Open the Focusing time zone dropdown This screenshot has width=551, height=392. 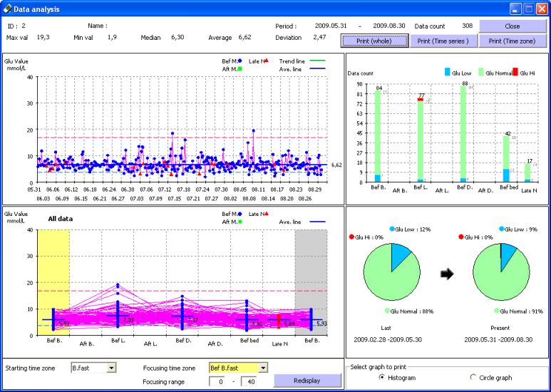(x=263, y=368)
